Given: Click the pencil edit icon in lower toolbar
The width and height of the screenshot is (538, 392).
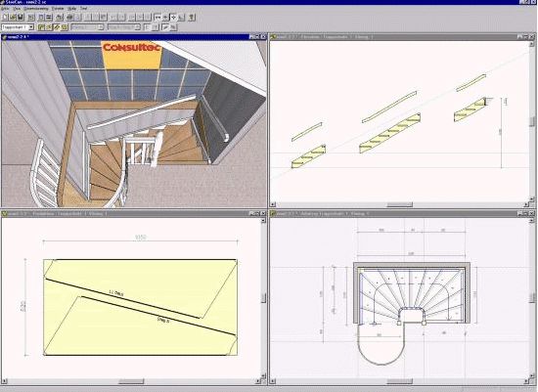Looking at the screenshot, I should click(165, 27).
